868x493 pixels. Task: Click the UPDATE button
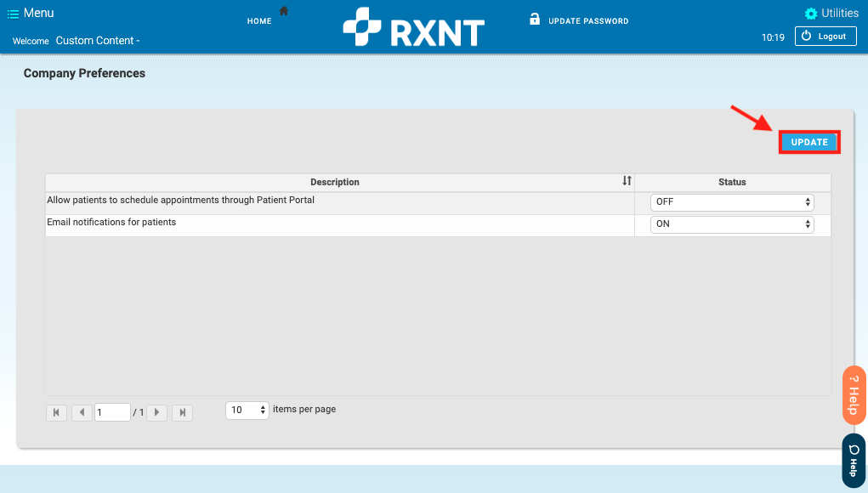click(x=809, y=142)
